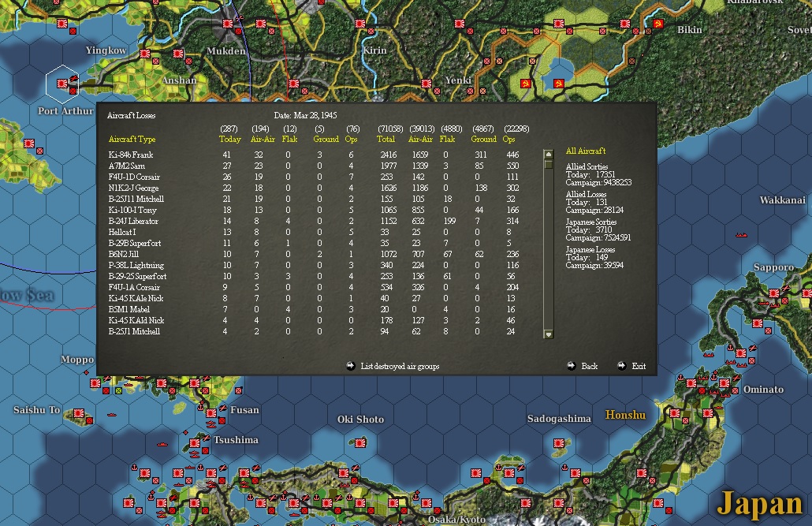Screen dimensions: 812x526
Task: Click the arrow icon beside Back
Action: (x=572, y=365)
